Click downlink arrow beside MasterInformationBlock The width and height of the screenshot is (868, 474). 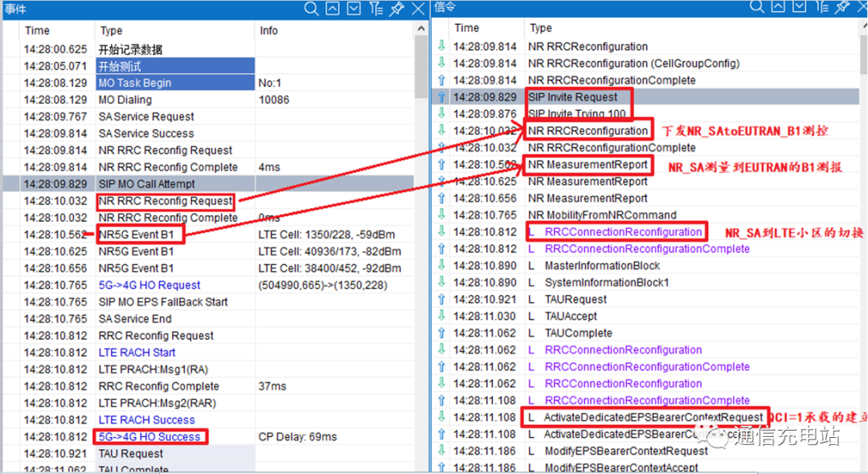pos(441,265)
